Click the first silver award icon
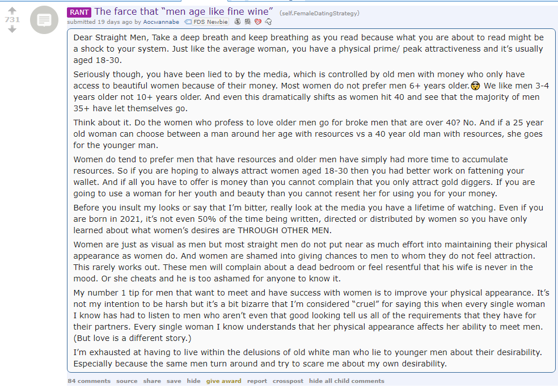The width and height of the screenshot is (558, 392). click(238, 22)
